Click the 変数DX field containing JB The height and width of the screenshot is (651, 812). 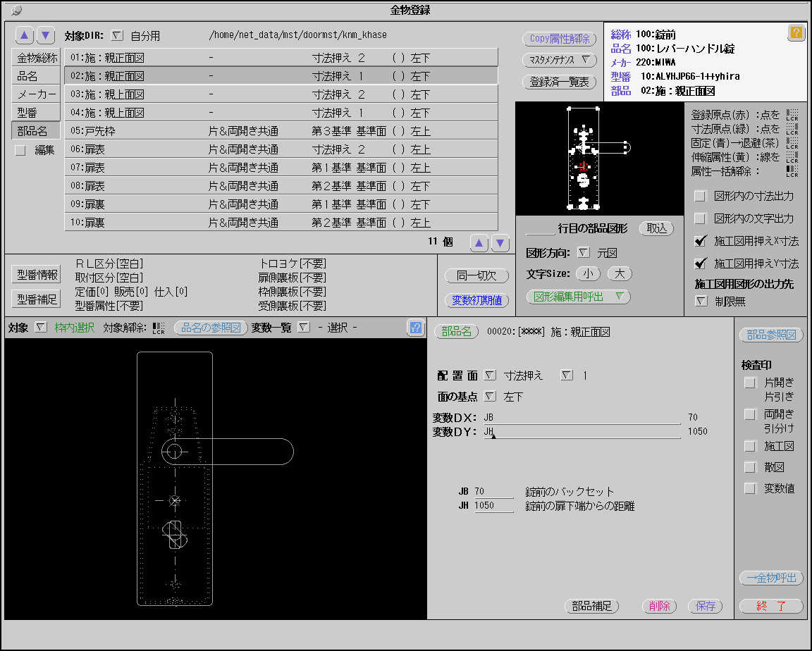(x=582, y=418)
